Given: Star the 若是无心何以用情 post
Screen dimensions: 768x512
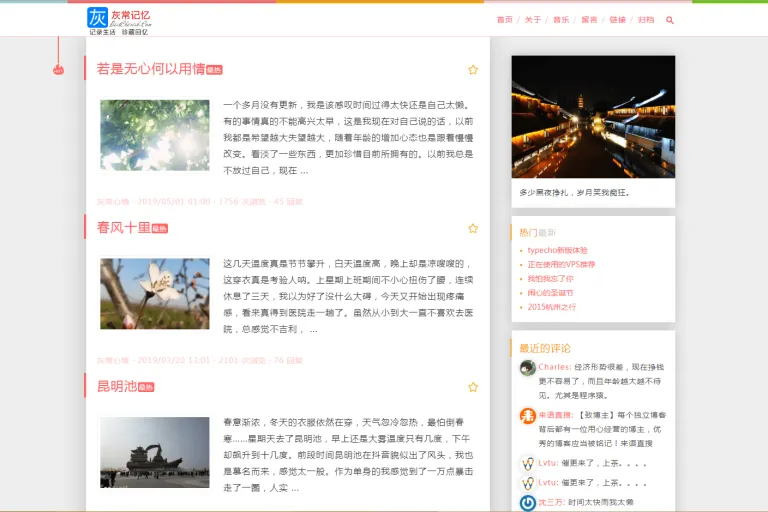Looking at the screenshot, I should 473,70.
